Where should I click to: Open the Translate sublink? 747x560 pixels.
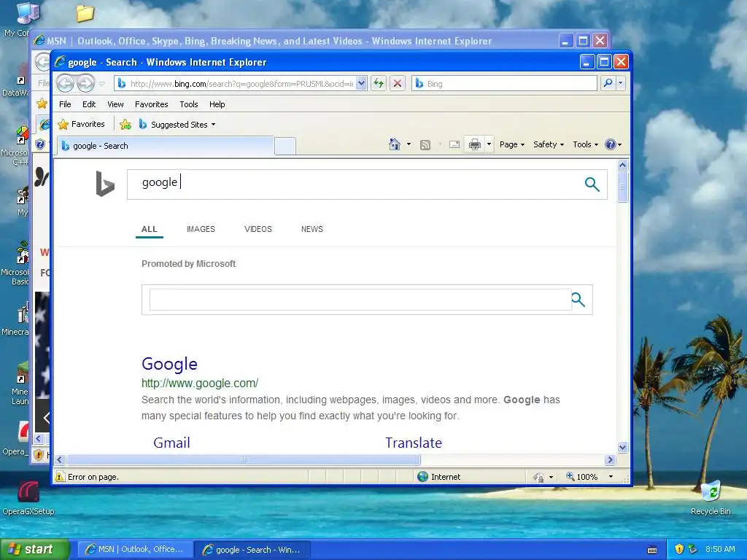pos(414,443)
